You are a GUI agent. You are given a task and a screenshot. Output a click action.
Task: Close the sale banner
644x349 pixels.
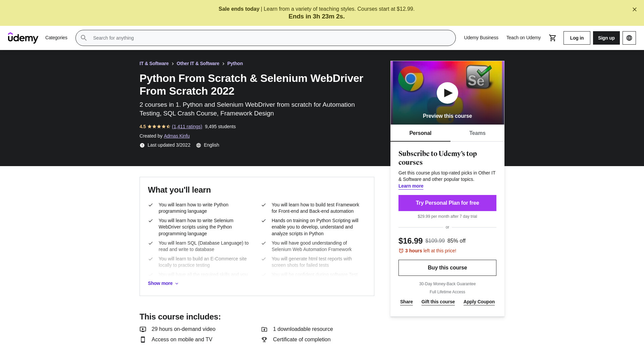pyautogui.click(x=634, y=9)
